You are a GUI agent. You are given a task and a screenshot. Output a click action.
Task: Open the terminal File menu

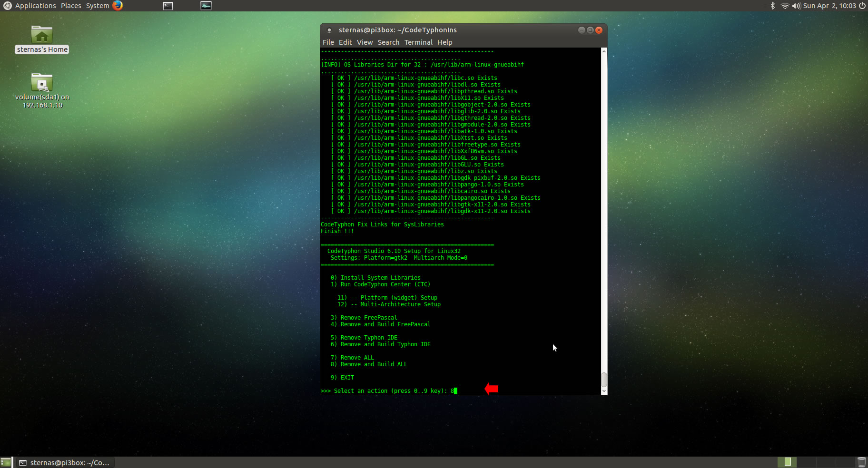(328, 42)
